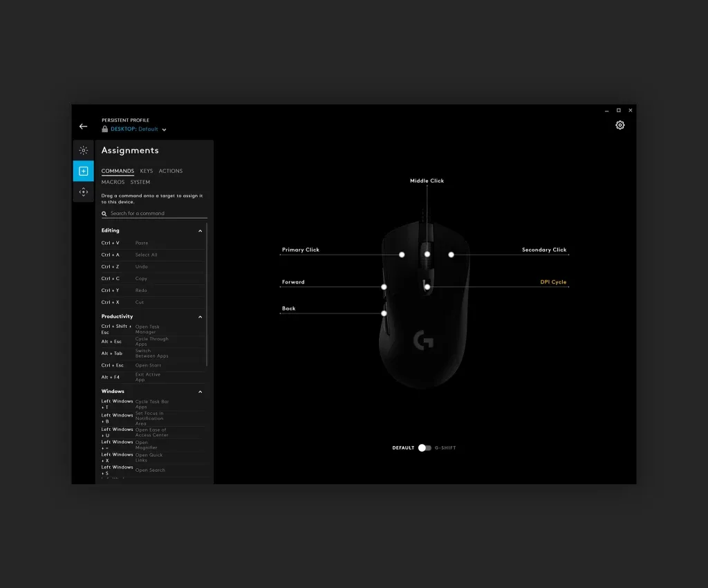Collapse the Windows command section

click(x=201, y=392)
